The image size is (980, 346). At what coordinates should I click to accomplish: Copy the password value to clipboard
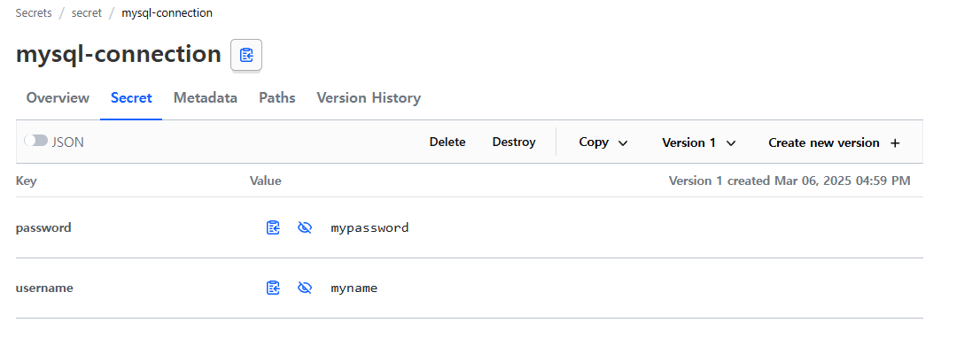tap(273, 228)
